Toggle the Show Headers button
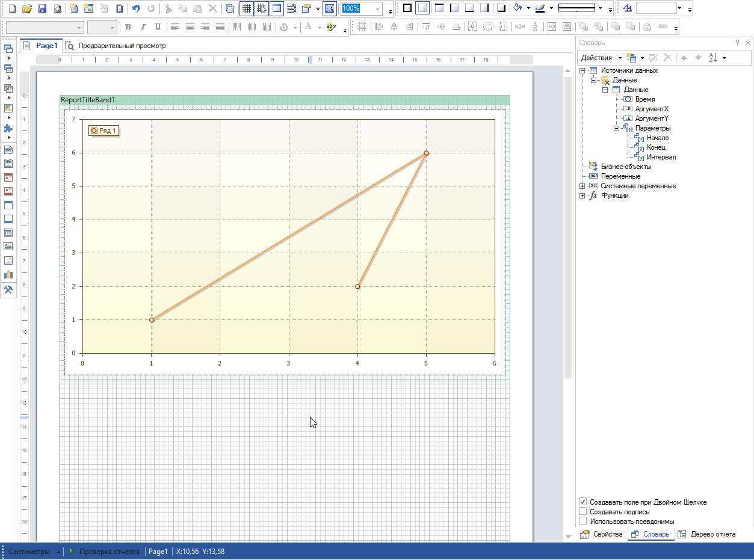The image size is (754, 560). tap(276, 8)
